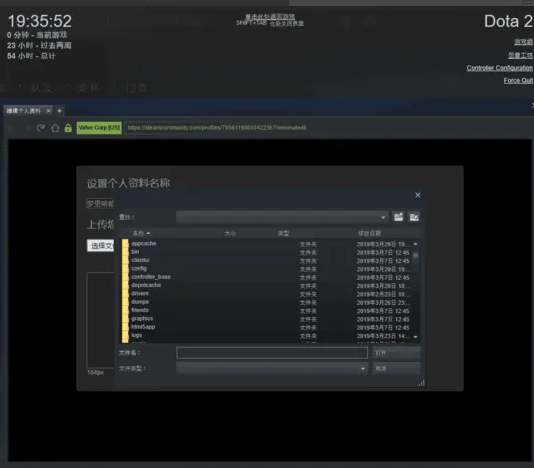Focus the profile name text field

100,204
